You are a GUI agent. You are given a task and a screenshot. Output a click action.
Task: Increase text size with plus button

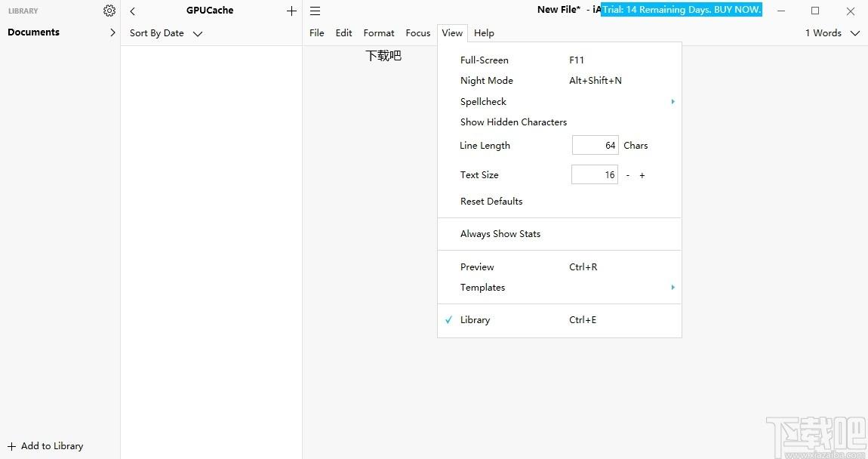tap(642, 175)
